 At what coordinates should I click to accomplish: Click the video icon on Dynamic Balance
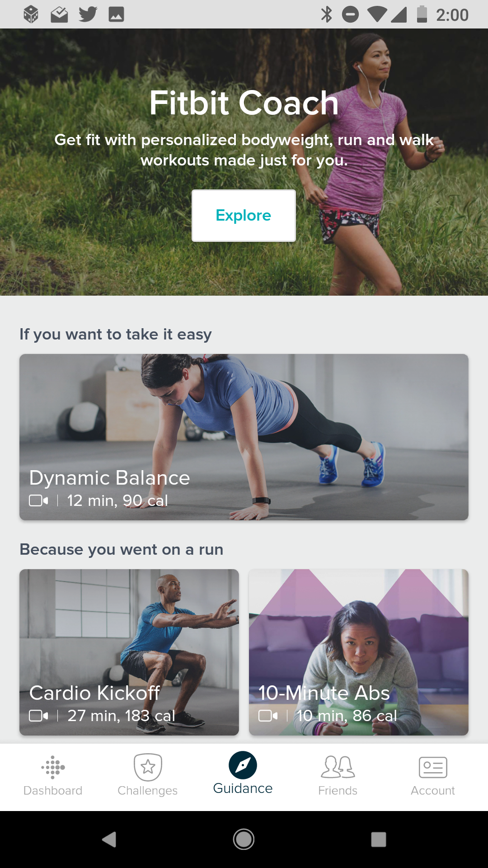38,500
